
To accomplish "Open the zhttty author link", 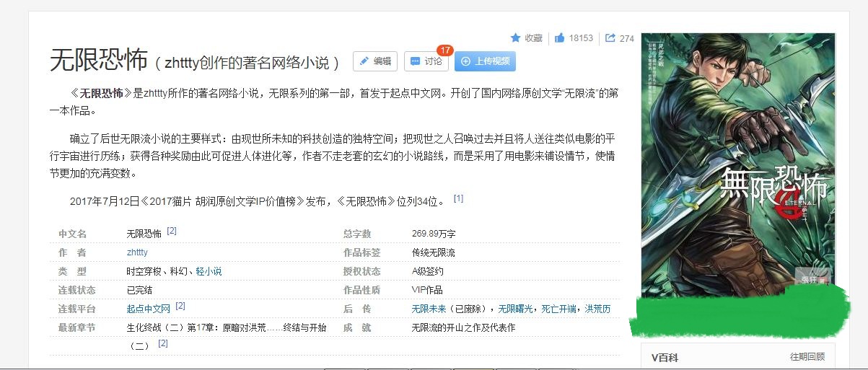I will point(137,252).
